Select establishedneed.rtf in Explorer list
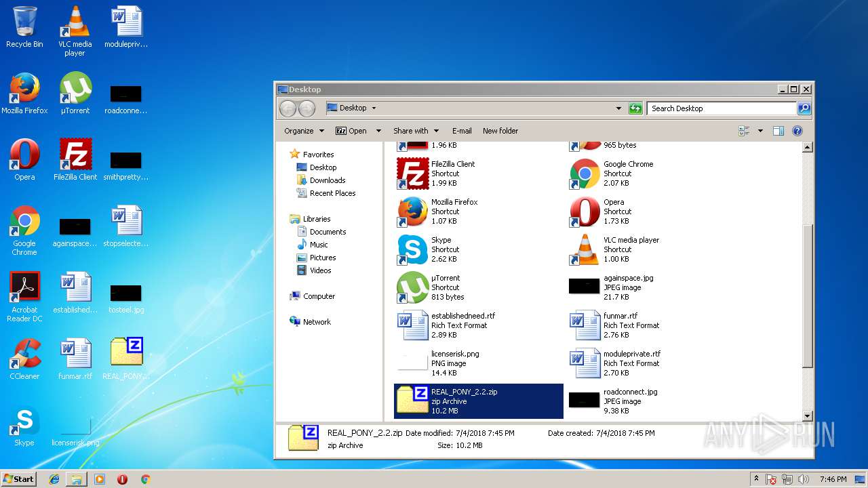This screenshot has height=488, width=868. point(479,325)
